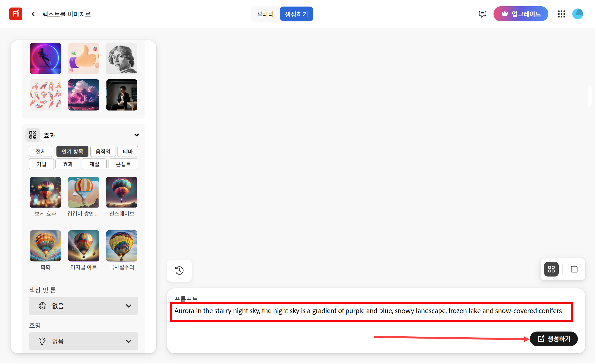The height and width of the screenshot is (364, 596).
Task: Select the 인기 항목 filter chip
Action: click(72, 151)
